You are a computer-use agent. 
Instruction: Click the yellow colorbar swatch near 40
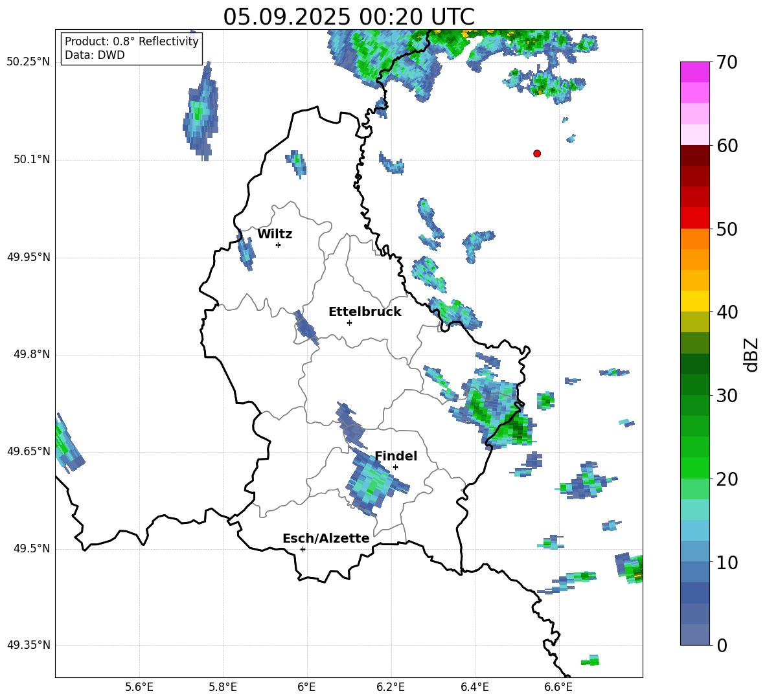[x=694, y=301]
